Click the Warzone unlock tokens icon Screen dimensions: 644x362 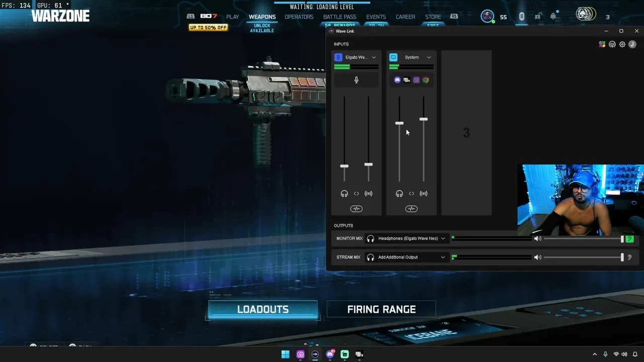(538, 17)
